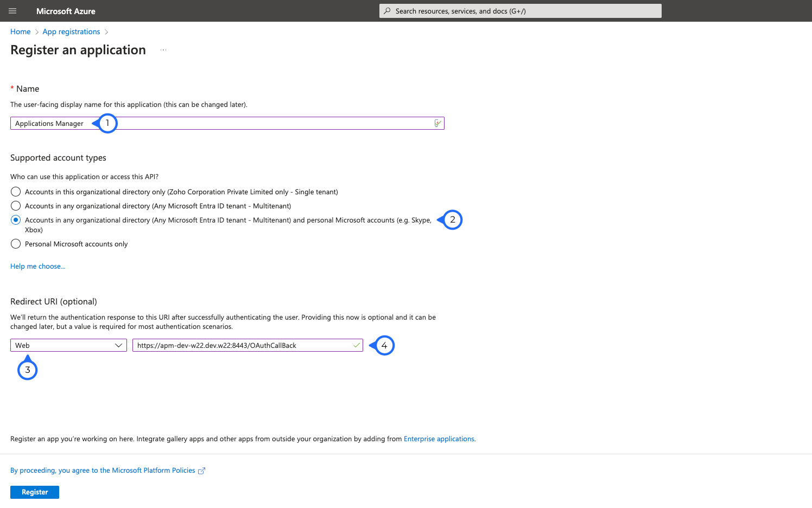Click the checkmark icon in Name field
This screenshot has width=812, height=508.
437,123
